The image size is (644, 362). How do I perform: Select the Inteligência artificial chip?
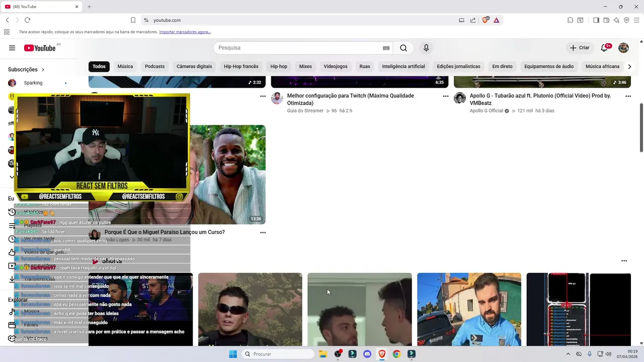click(404, 66)
